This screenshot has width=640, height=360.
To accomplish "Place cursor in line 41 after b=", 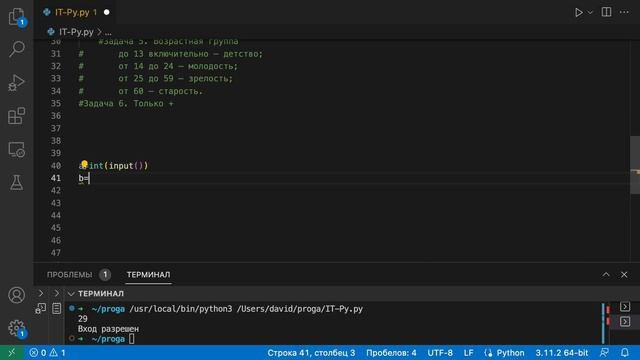I will pos(89,178).
